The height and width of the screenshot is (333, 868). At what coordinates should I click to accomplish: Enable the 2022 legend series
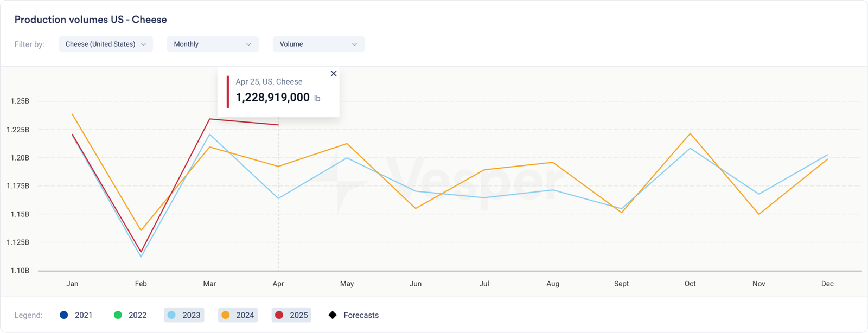130,315
